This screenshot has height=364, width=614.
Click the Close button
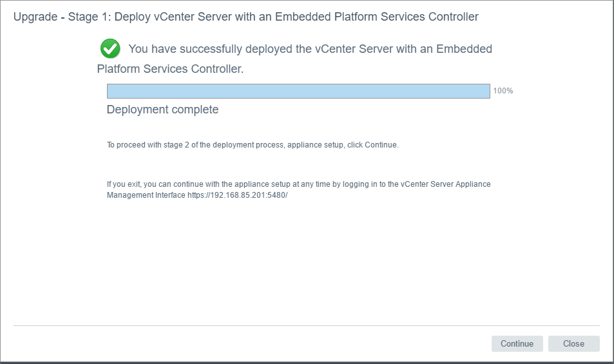(x=573, y=344)
